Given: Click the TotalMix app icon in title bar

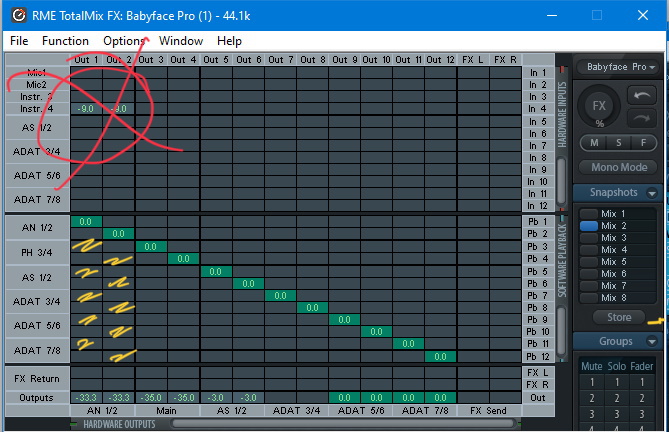Looking at the screenshot, I should pos(18,16).
